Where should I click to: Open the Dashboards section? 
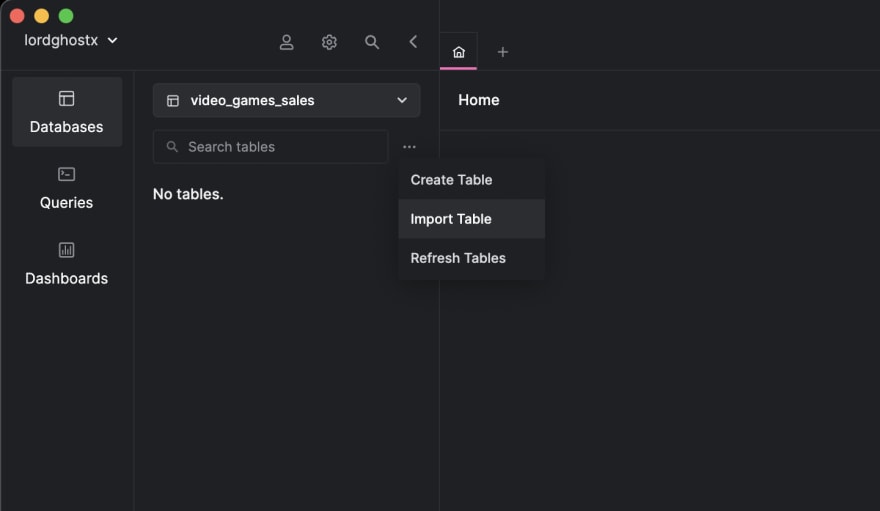point(67,264)
